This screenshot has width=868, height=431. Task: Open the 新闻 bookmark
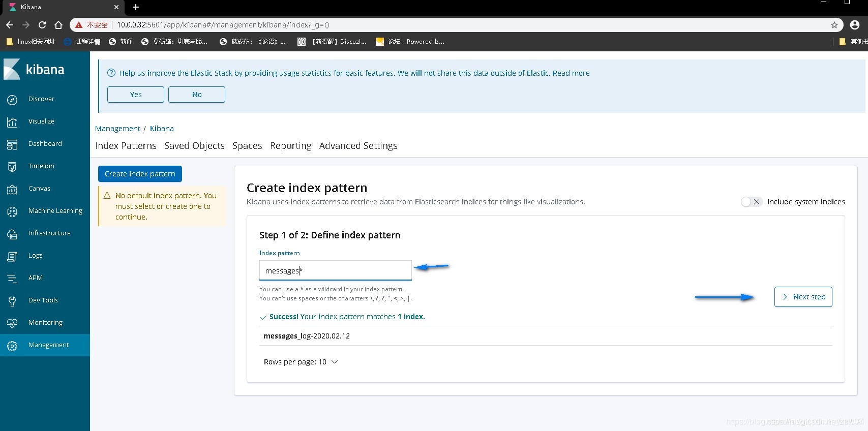pos(121,42)
